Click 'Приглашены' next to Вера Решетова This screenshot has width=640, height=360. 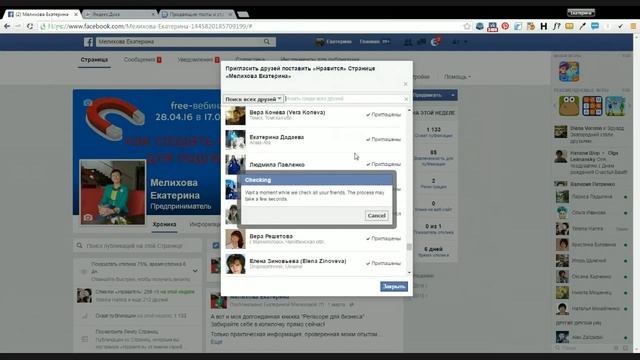pos(383,239)
